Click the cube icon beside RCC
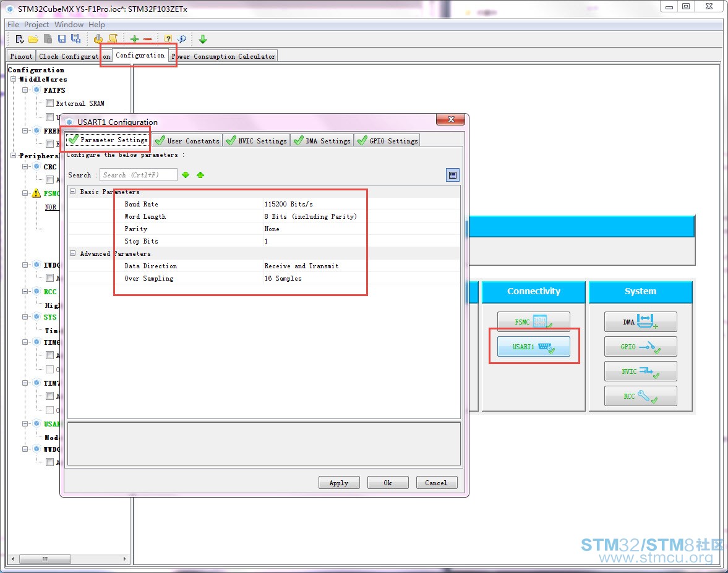Viewport: 728px width, 573px height. [36, 291]
